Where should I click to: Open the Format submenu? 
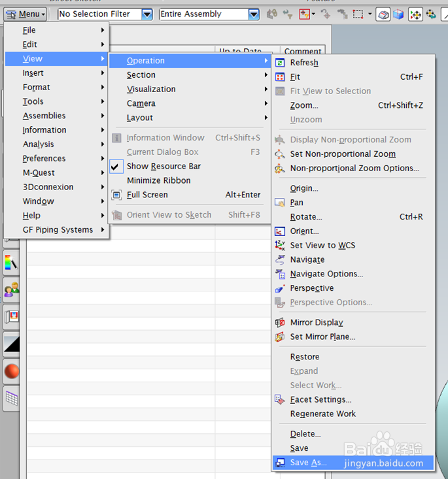tap(57, 88)
